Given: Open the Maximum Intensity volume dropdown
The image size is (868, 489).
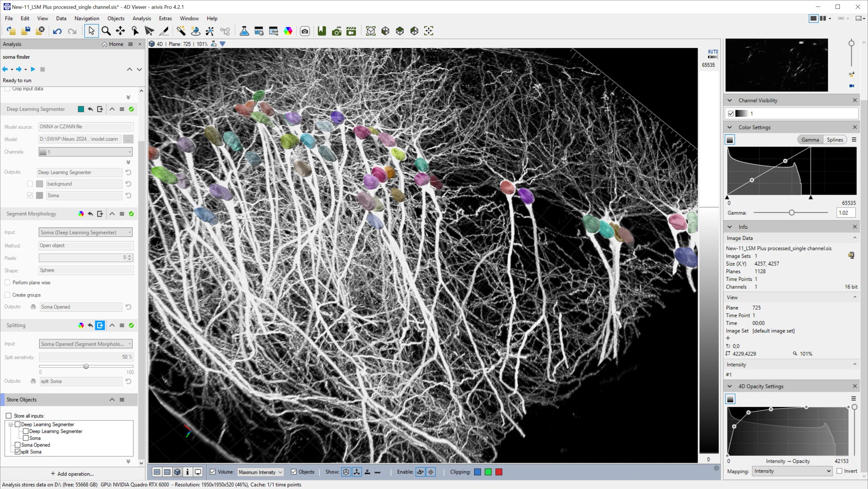Looking at the screenshot, I should tap(260, 472).
